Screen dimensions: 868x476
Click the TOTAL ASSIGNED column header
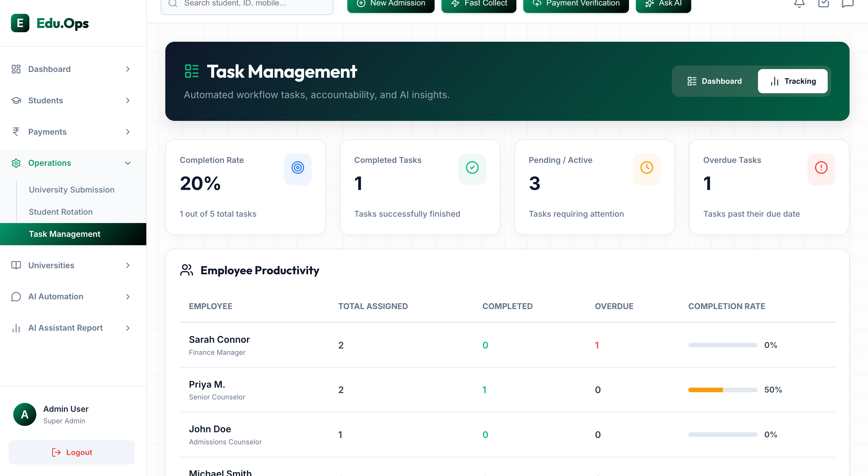tap(373, 306)
